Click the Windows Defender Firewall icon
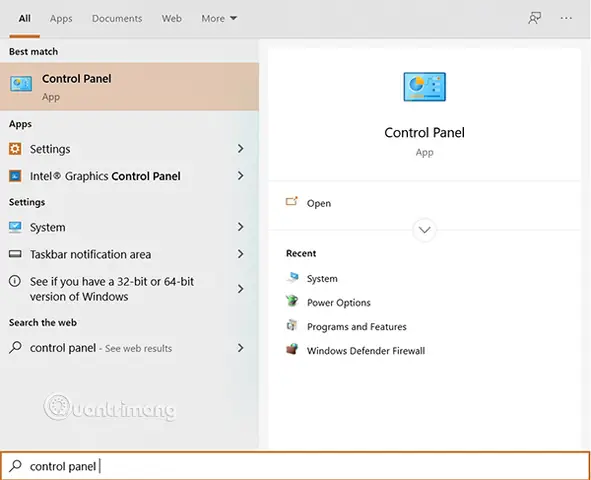591x480 pixels. click(x=292, y=350)
